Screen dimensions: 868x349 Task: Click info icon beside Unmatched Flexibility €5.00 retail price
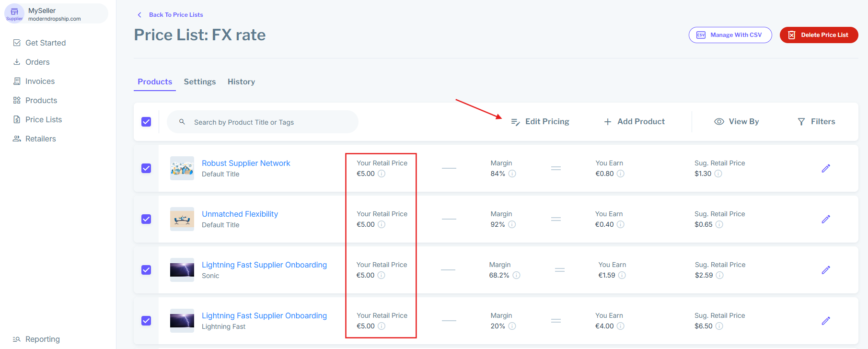tap(382, 224)
